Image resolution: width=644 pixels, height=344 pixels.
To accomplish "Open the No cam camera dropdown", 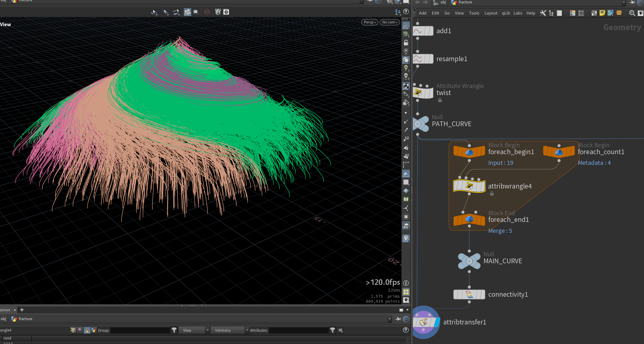I will pyautogui.click(x=389, y=22).
